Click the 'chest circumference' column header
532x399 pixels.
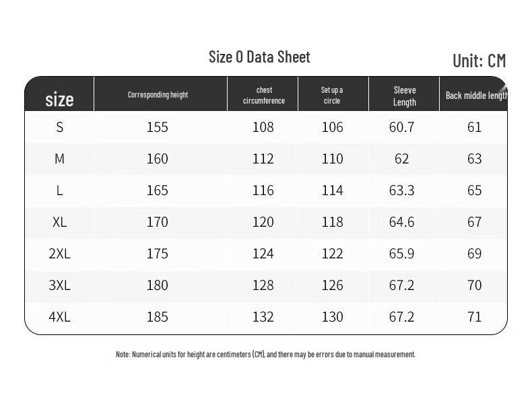click(x=263, y=96)
